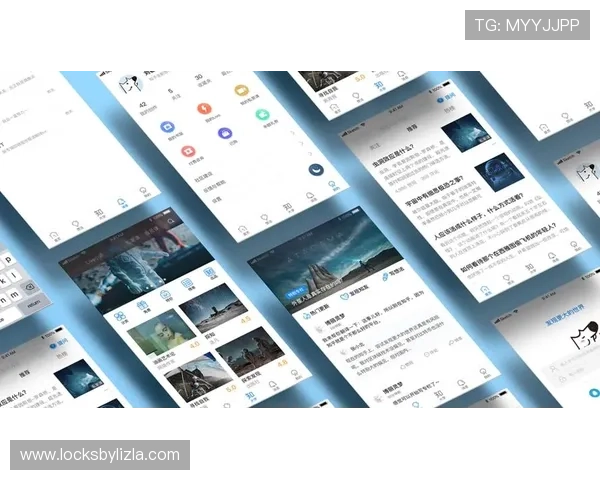Tap the return key on the keyboard

(x=34, y=305)
